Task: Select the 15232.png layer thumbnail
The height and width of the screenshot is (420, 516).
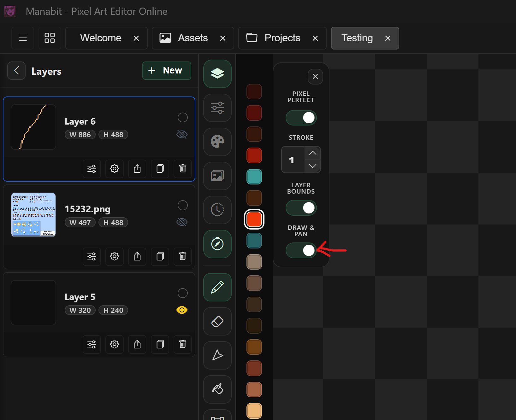Action: coord(33,215)
